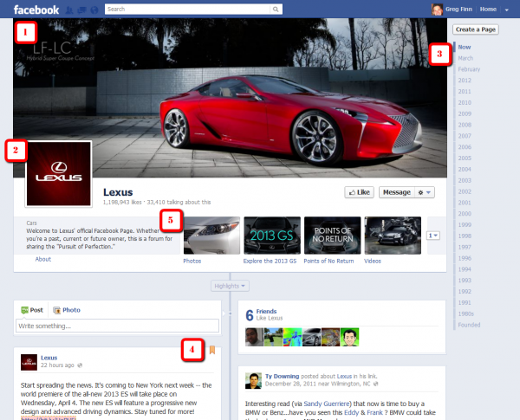Click the 22 hours ago timestamp
520x420 pixels.
[x=57, y=365]
